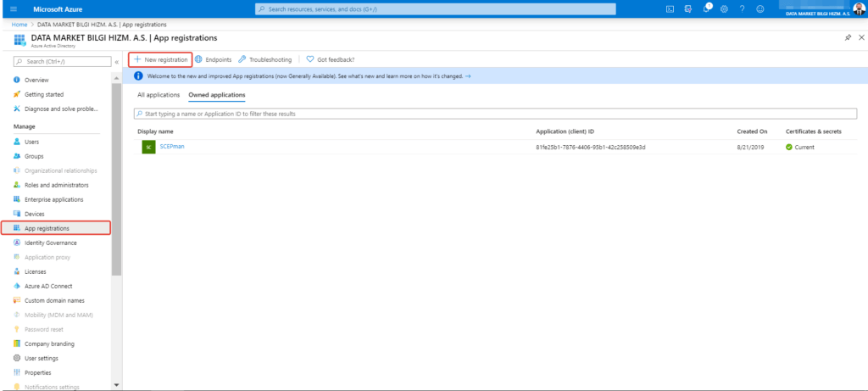Click the feedback smiley icon
Screen dimensions: 868x391
(x=760, y=8)
